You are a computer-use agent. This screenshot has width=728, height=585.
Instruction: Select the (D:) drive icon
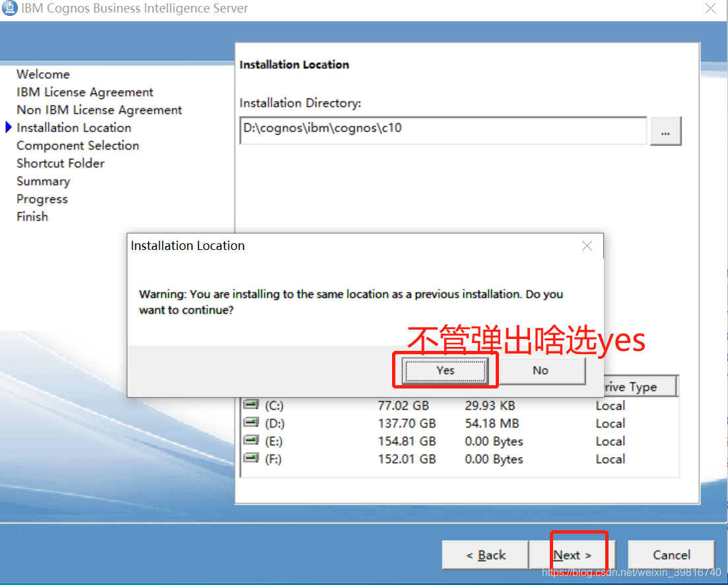[x=251, y=423]
